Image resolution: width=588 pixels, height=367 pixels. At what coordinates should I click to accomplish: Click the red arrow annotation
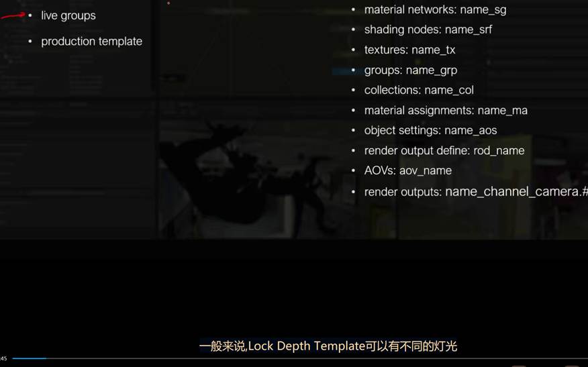click(x=12, y=15)
